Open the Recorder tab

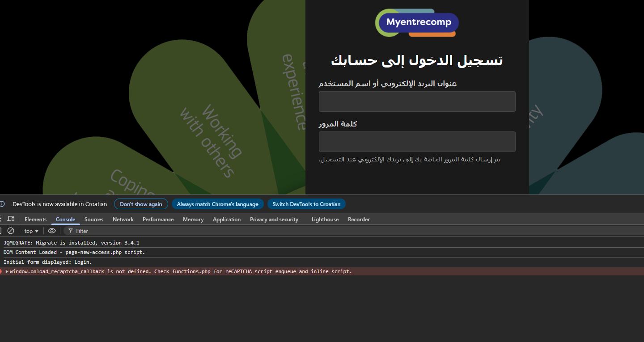[x=359, y=220]
